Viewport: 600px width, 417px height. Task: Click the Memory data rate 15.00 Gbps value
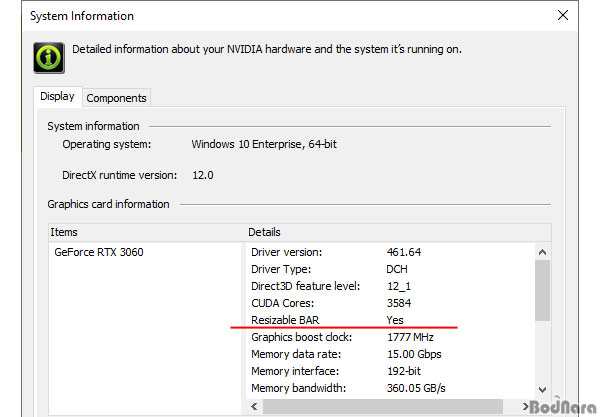414,354
